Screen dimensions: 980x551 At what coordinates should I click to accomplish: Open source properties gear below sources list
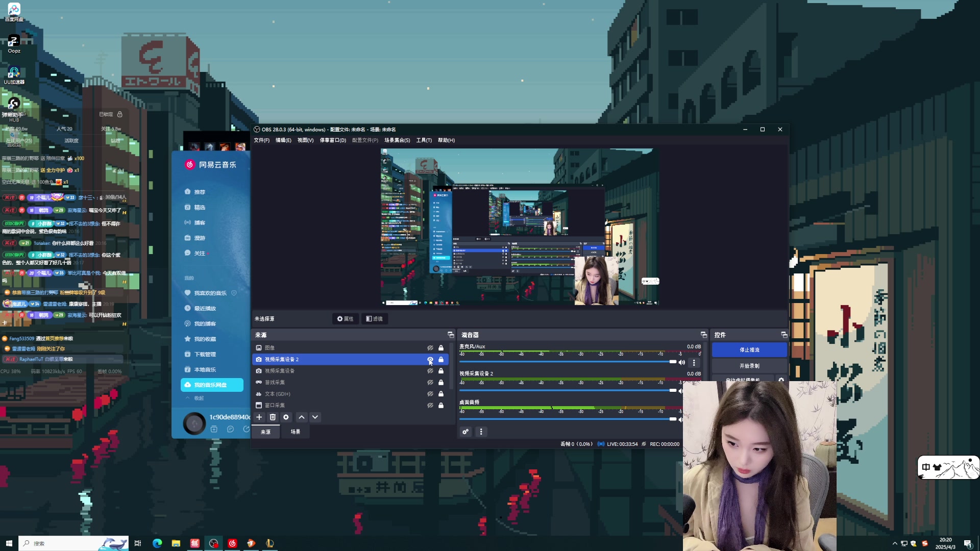[x=286, y=417]
